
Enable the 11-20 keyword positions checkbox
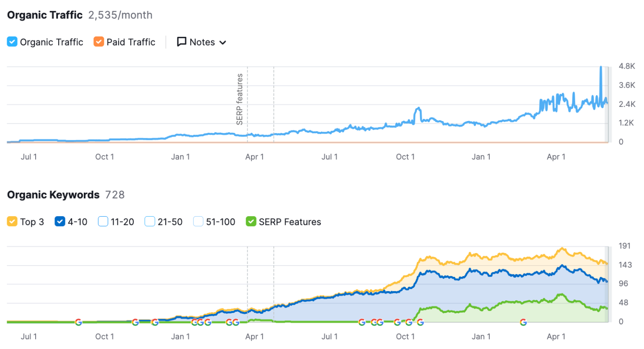(x=103, y=222)
